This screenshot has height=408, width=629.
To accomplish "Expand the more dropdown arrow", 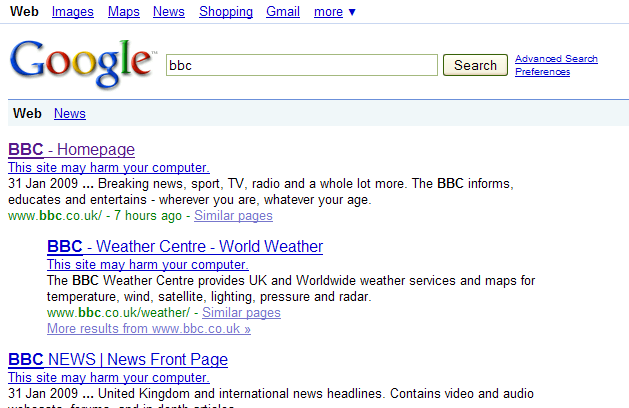I will click(x=352, y=12).
